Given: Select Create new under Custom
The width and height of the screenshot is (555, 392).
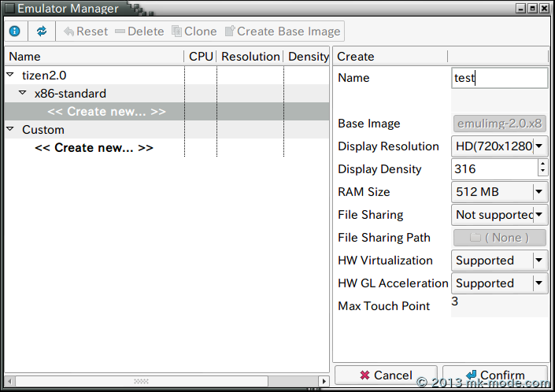Looking at the screenshot, I should (94, 148).
